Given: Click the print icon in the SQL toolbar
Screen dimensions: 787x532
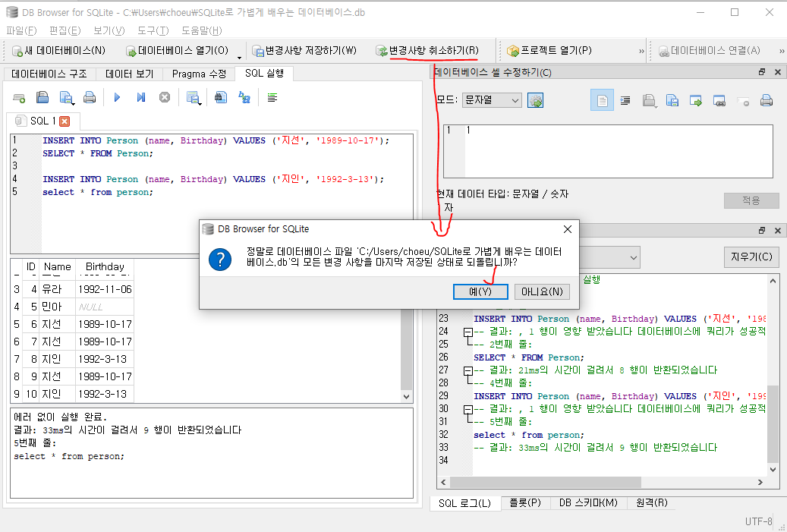Looking at the screenshot, I should pyautogui.click(x=90, y=97).
